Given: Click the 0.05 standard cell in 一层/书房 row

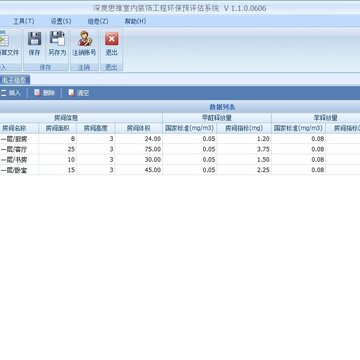Looking at the screenshot, I should click(189, 160).
